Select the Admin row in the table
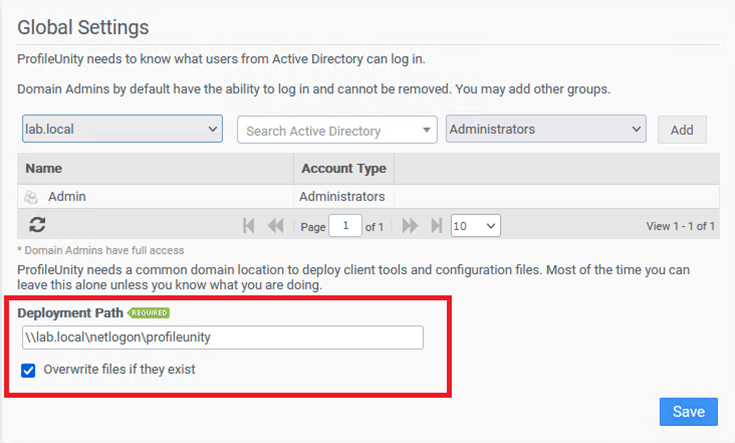Screen dimensions: 735x443 (x=160, y=197)
